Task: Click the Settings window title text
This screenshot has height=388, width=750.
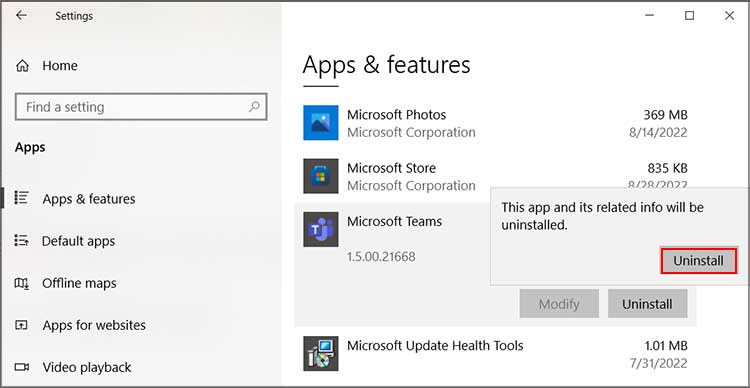Action: pos(74,16)
